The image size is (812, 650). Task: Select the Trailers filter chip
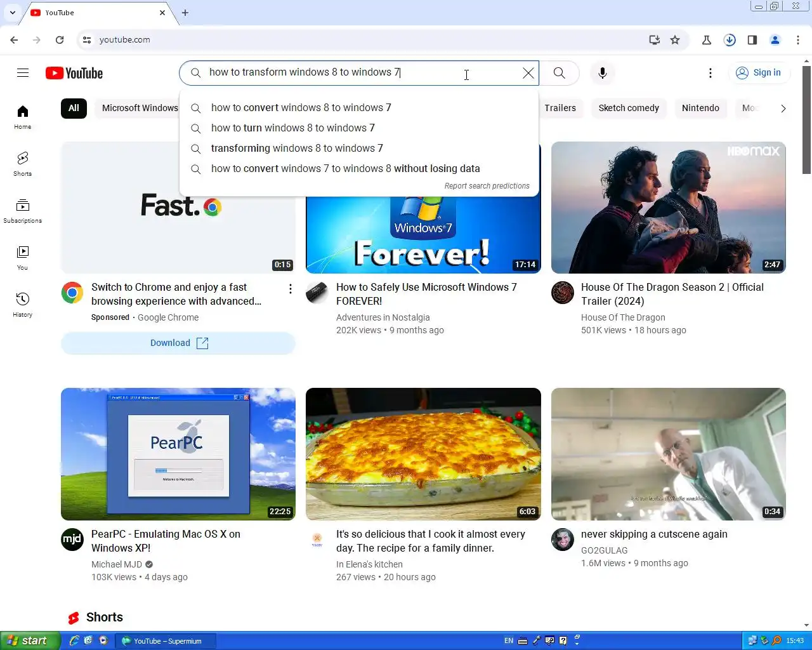pos(560,108)
